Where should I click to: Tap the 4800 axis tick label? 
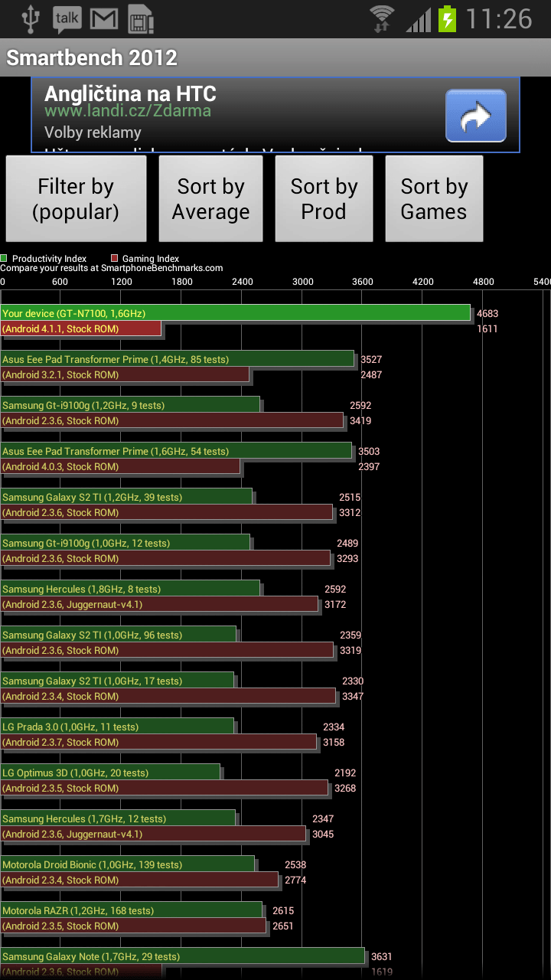pos(484,282)
